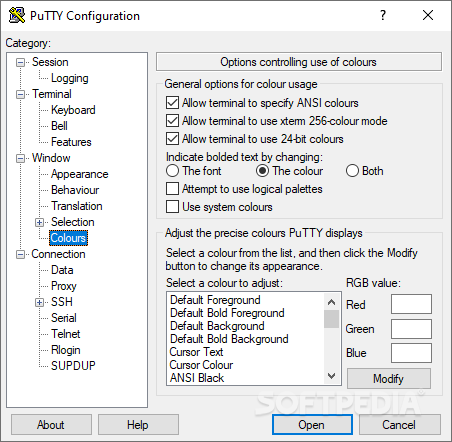Open Keyboard category

point(73,110)
